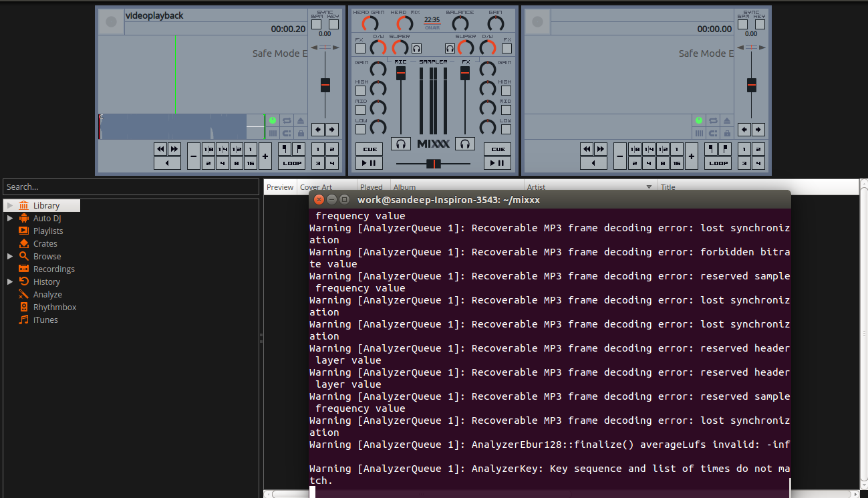Screen dimensions: 868x498
Task: Toggle keylock icon on right deck
Action: (x=727, y=133)
